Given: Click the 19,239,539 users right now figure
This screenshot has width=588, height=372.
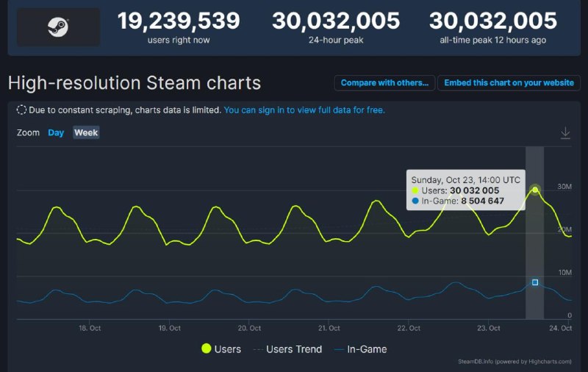Looking at the screenshot, I should point(179,21).
